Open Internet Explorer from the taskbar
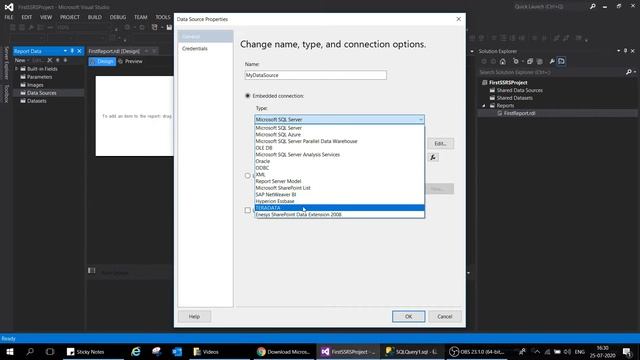 (x=136, y=351)
